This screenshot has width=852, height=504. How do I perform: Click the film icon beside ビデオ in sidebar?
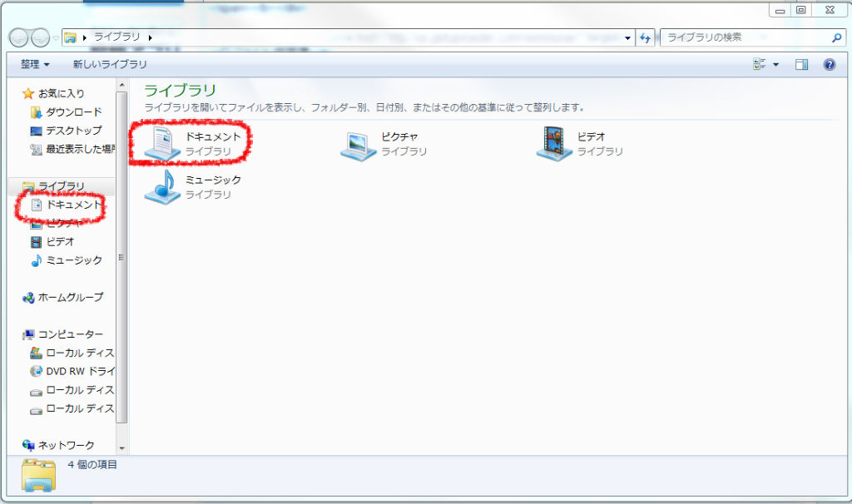37,242
